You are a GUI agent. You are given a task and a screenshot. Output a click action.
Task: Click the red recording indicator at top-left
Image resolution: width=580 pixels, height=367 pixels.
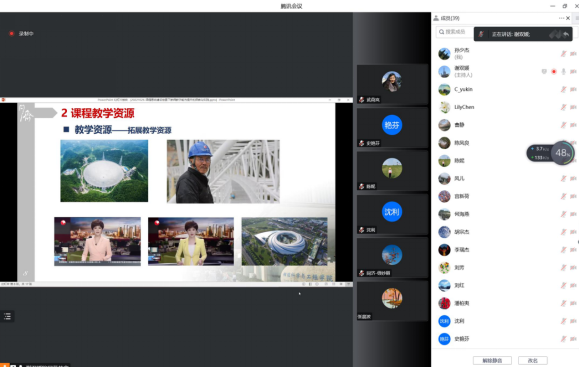[x=11, y=33]
